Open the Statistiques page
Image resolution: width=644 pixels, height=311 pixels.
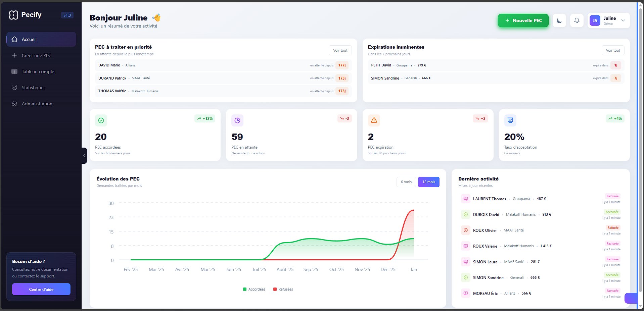(x=33, y=88)
